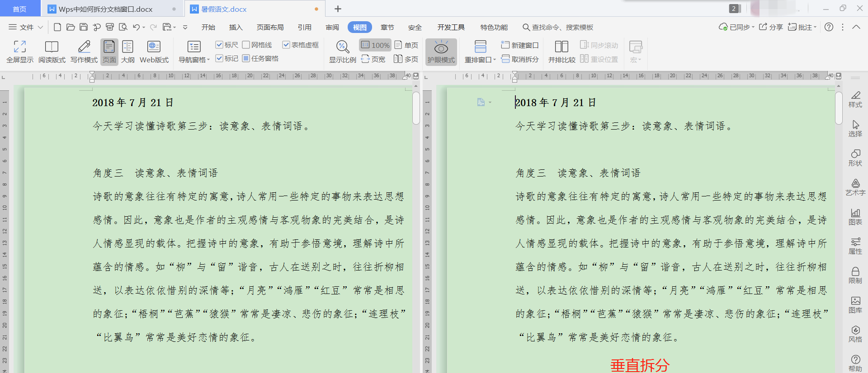Toggle the 表格虚框 table gridlines checkbox

click(x=286, y=45)
